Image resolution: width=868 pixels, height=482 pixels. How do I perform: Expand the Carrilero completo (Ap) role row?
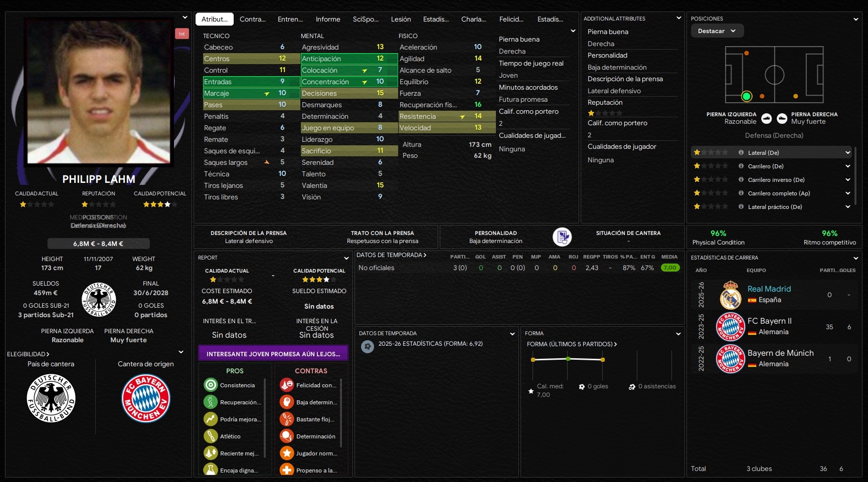pyautogui.click(x=848, y=193)
